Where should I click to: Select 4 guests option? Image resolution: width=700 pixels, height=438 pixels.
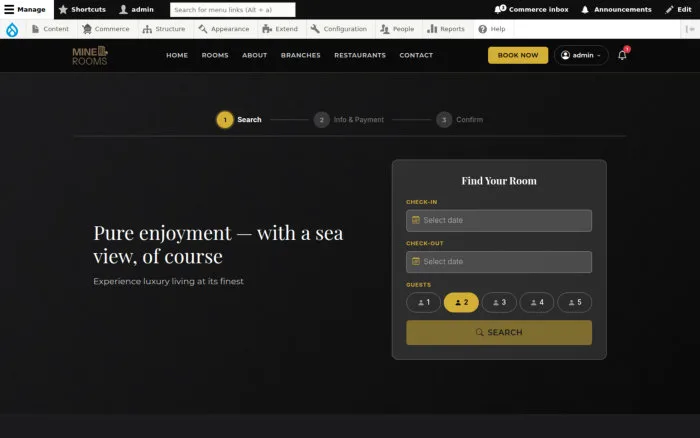tap(537, 303)
